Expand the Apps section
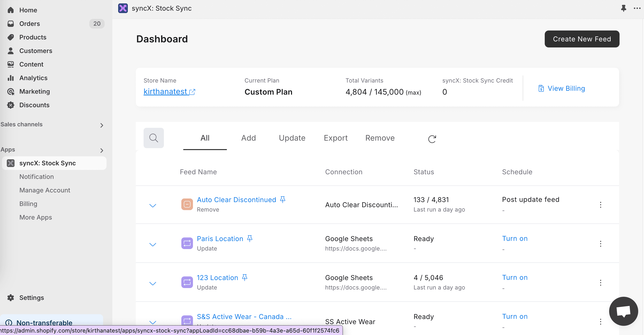The image size is (644, 335). [x=101, y=151]
